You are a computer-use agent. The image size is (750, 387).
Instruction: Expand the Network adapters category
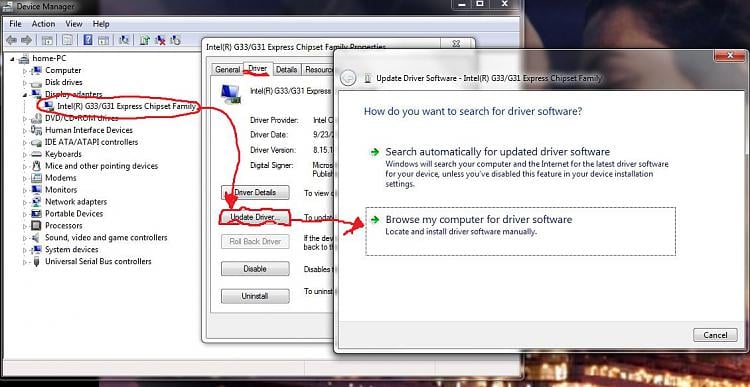pos(24,202)
